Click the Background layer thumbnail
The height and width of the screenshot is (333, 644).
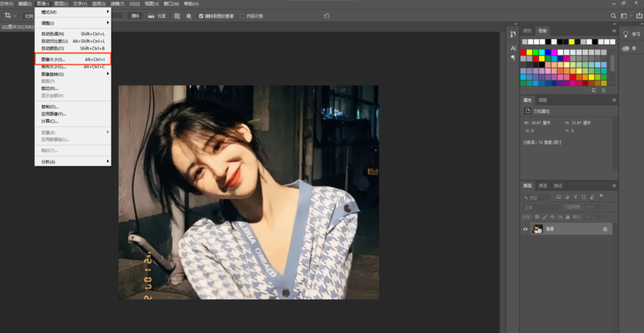click(537, 229)
